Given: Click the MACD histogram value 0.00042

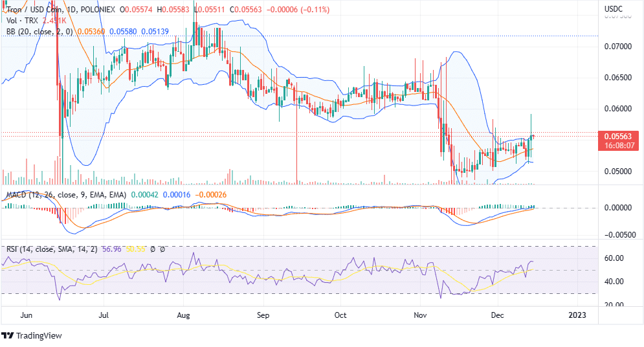Looking at the screenshot, I should pos(144,195).
